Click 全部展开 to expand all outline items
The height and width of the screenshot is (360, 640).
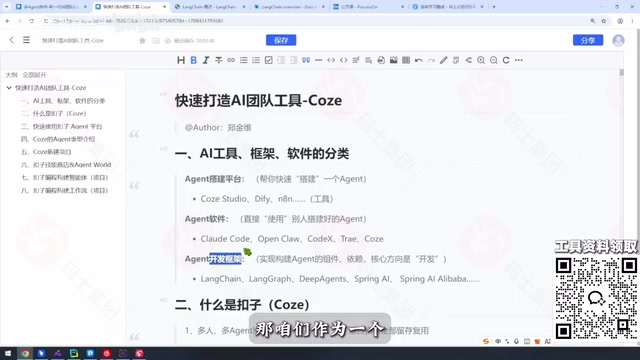point(34,75)
